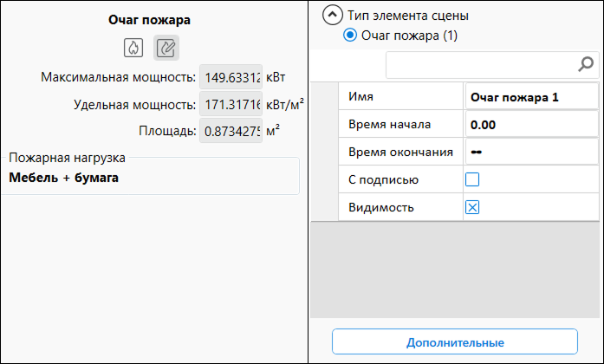The image size is (604, 364).
Task: Click the magnifier search icon
Action: [x=586, y=64]
